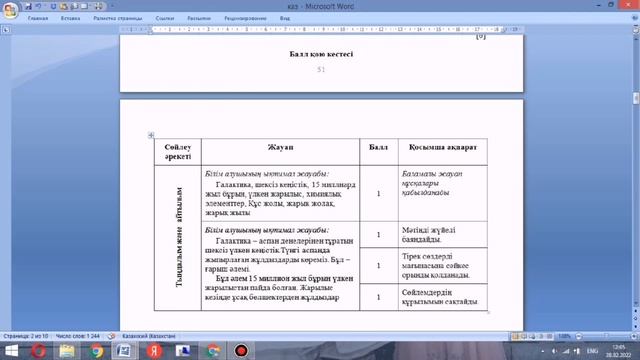Click the language indicator Казахский (Казахстан)

(149, 336)
